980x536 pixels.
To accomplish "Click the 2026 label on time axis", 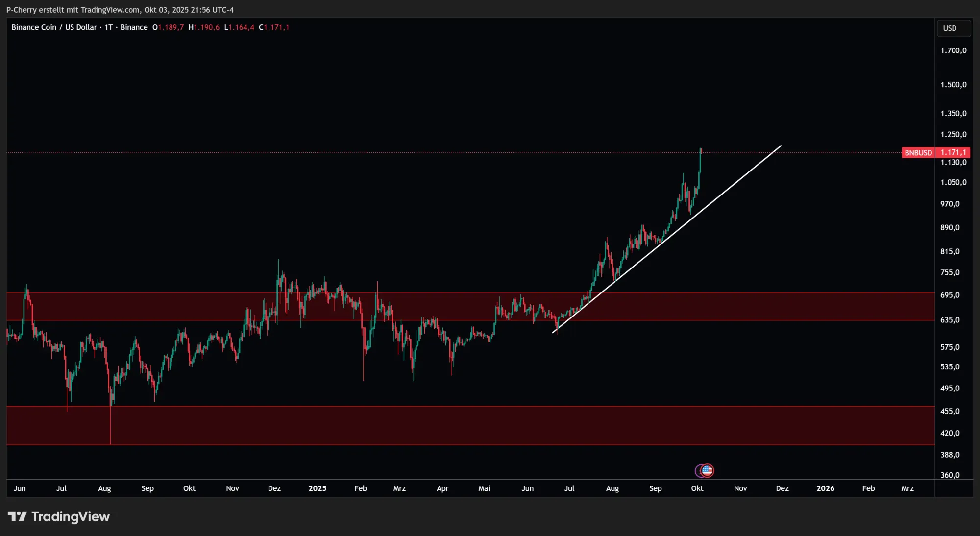I will click(x=825, y=488).
